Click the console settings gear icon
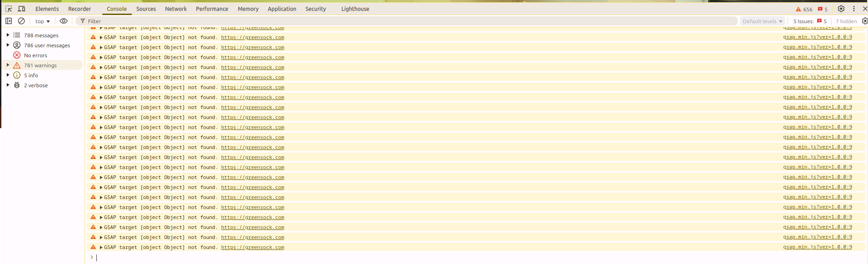 coord(864,21)
